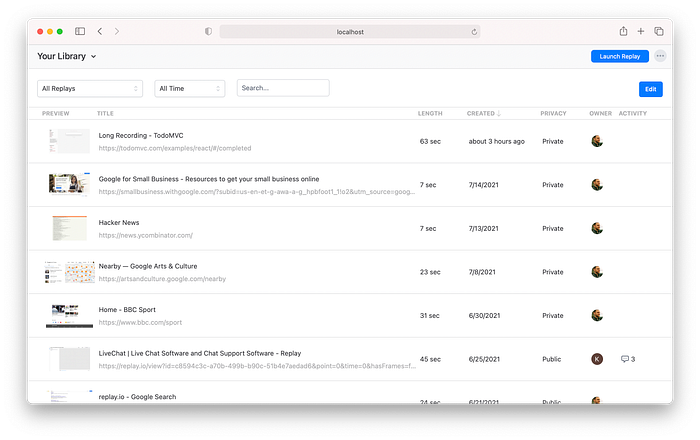Open the Hacker News replay title
The width and height of the screenshot is (700, 440).
tap(119, 222)
